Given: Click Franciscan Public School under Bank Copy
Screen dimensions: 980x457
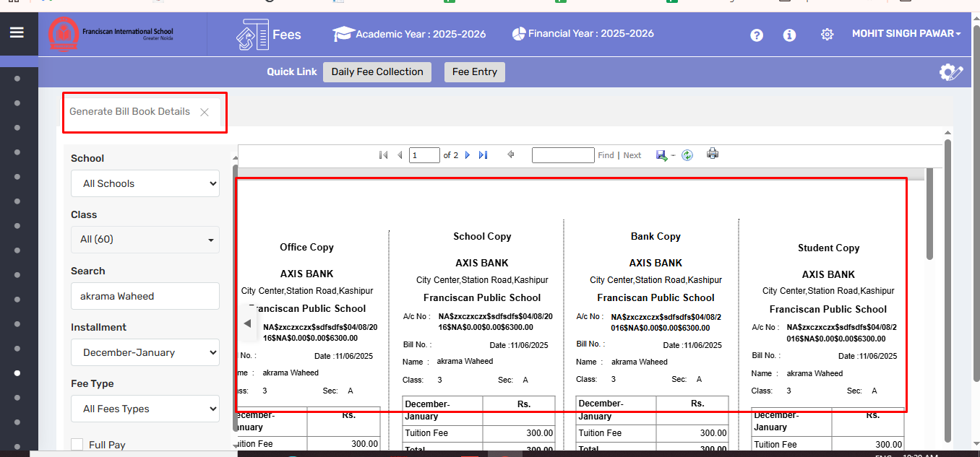Looking at the screenshot, I should pyautogui.click(x=656, y=297).
